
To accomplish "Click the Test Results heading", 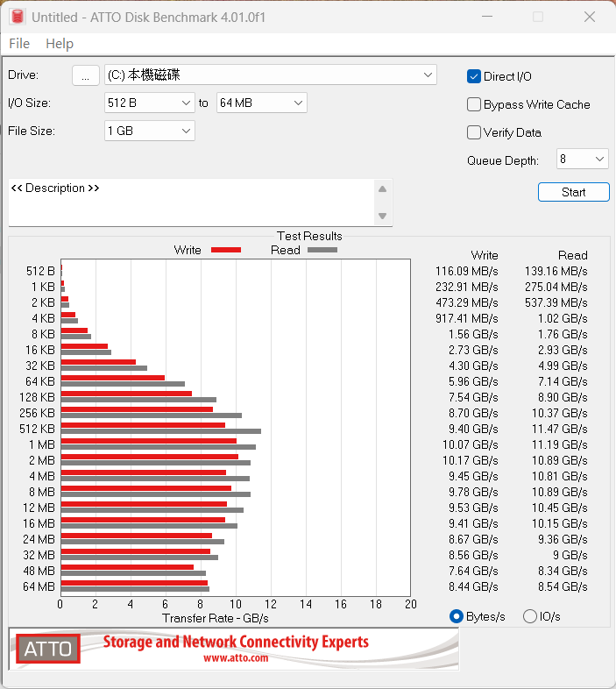I will coord(309,236).
